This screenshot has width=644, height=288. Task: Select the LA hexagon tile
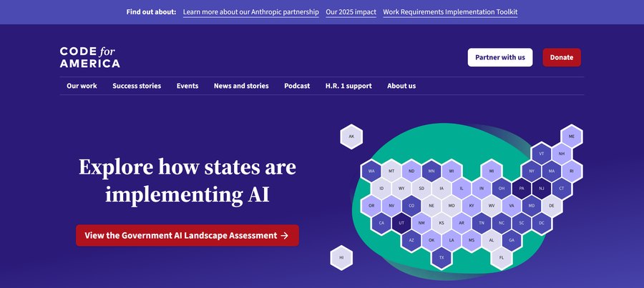[x=452, y=240]
